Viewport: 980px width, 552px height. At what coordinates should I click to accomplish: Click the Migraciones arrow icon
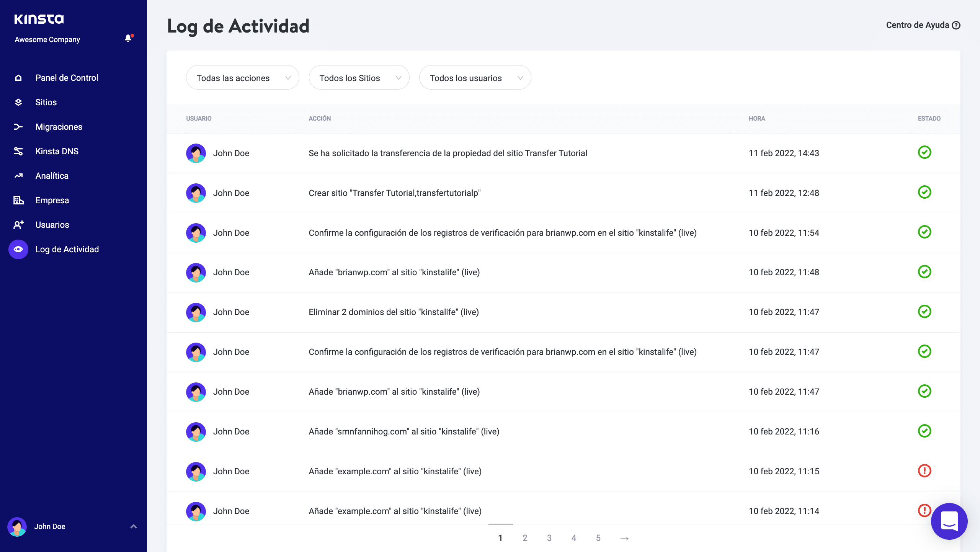coord(18,127)
